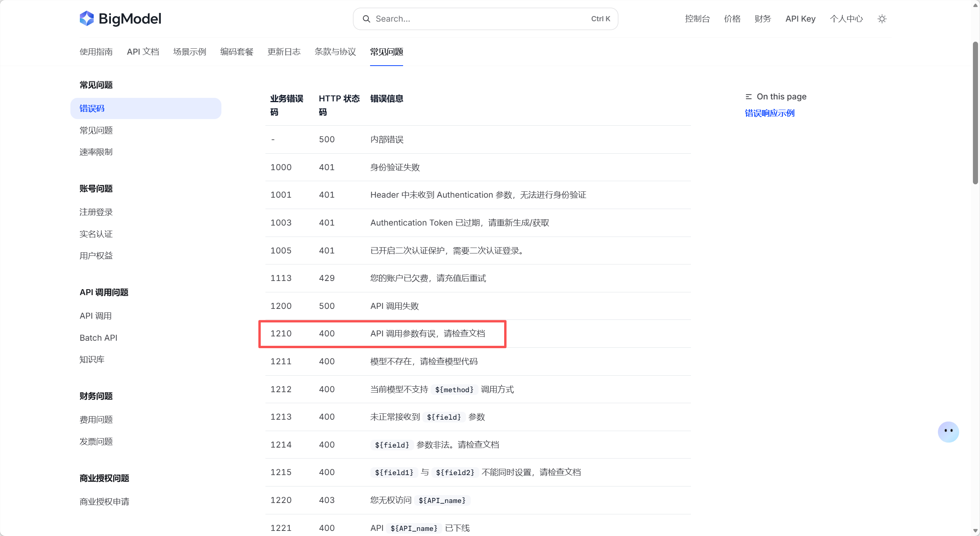
Task: Click the On this page list icon
Action: (749, 97)
